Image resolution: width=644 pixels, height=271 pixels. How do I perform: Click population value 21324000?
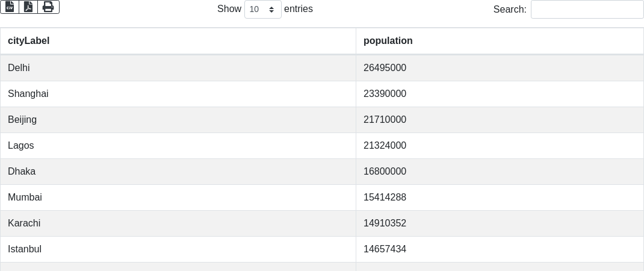tap(385, 146)
